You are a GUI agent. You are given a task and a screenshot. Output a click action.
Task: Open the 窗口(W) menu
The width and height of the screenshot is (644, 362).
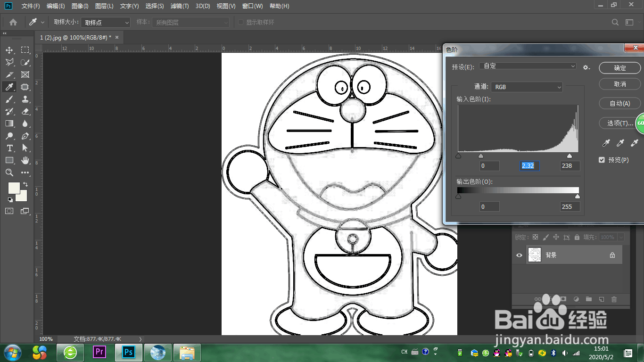[252, 6]
